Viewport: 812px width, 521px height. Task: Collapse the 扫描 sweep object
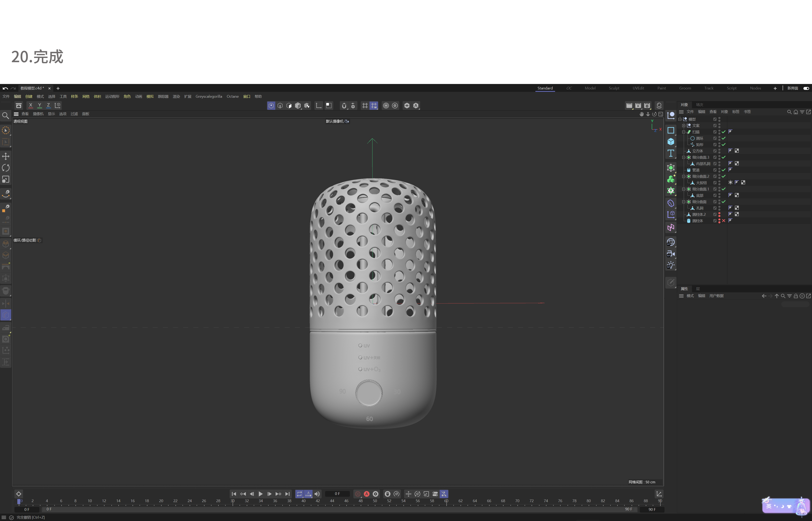[x=683, y=132]
